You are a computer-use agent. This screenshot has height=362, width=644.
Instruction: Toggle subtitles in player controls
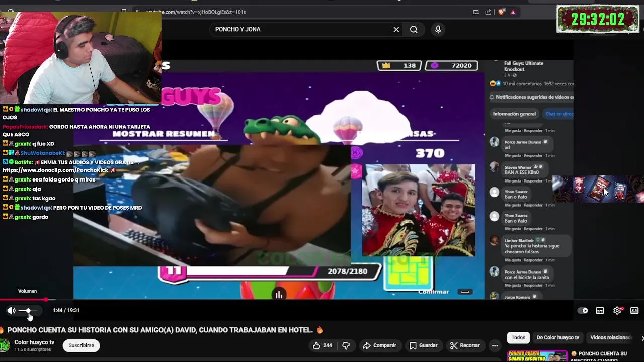tap(600, 311)
